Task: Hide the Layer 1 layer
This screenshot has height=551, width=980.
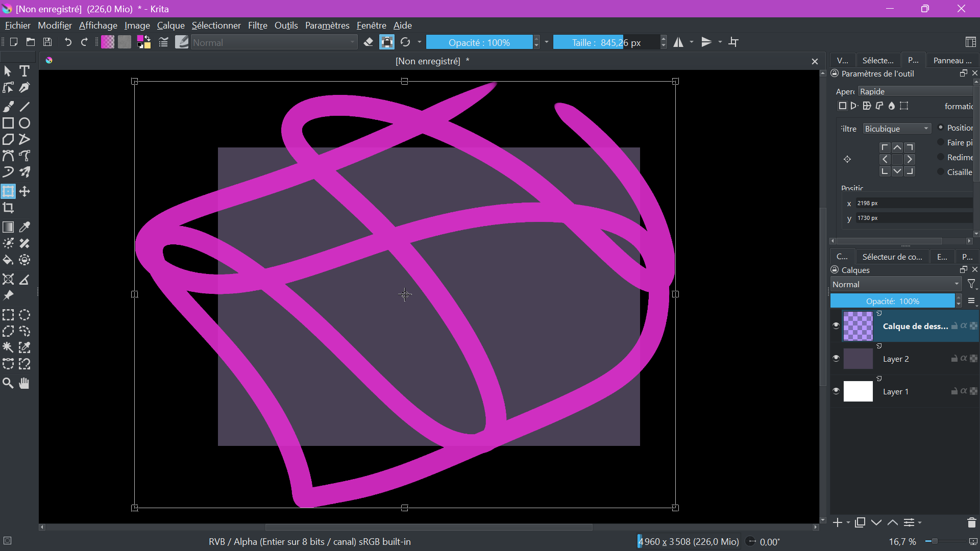Action: coord(836,391)
